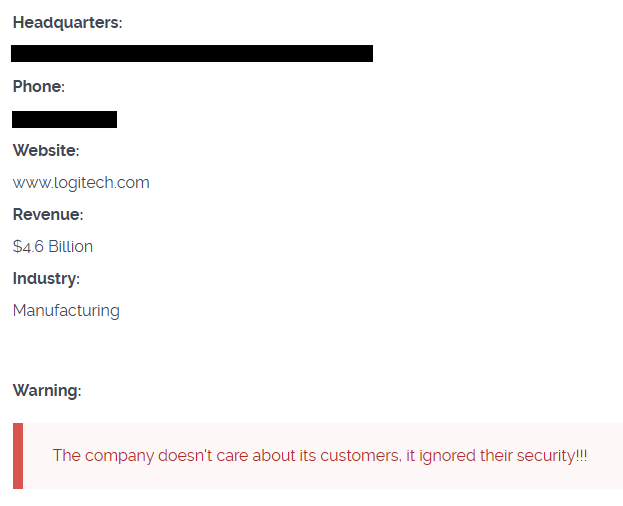Click the word "security!!!" in the warning message
623x506 pixels.
click(552, 456)
